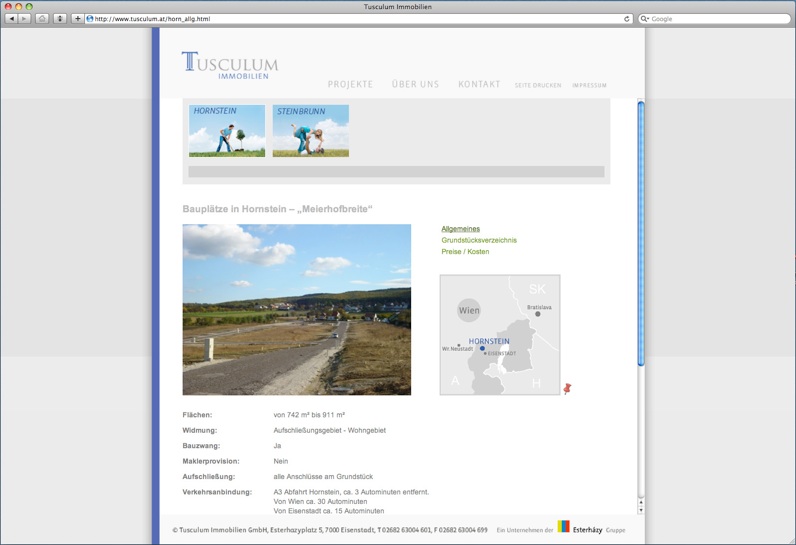Click the Google search magnifier icon
The image size is (796, 545).
click(x=644, y=19)
